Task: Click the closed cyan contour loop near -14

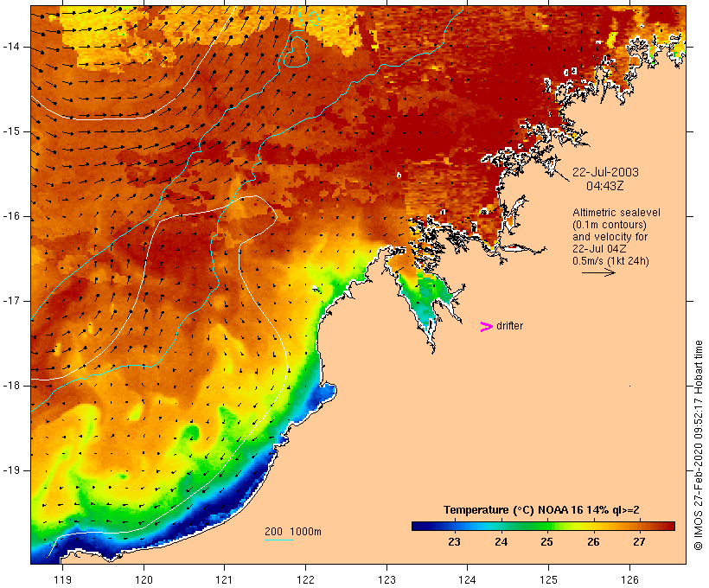Action: (x=296, y=52)
